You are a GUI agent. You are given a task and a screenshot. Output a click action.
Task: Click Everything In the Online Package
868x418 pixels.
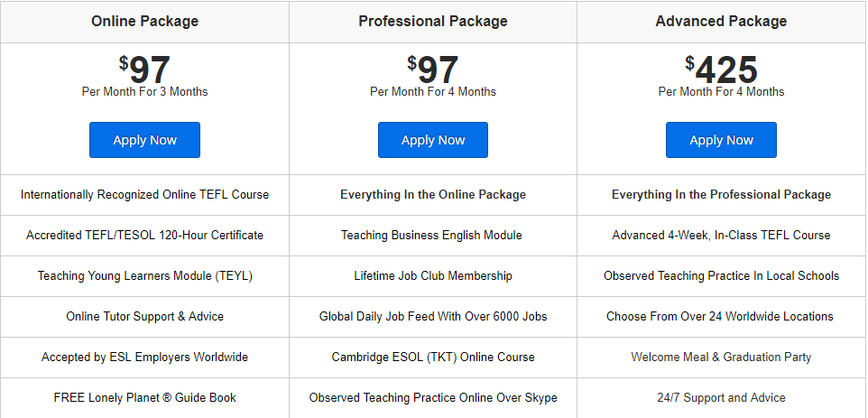click(x=433, y=195)
